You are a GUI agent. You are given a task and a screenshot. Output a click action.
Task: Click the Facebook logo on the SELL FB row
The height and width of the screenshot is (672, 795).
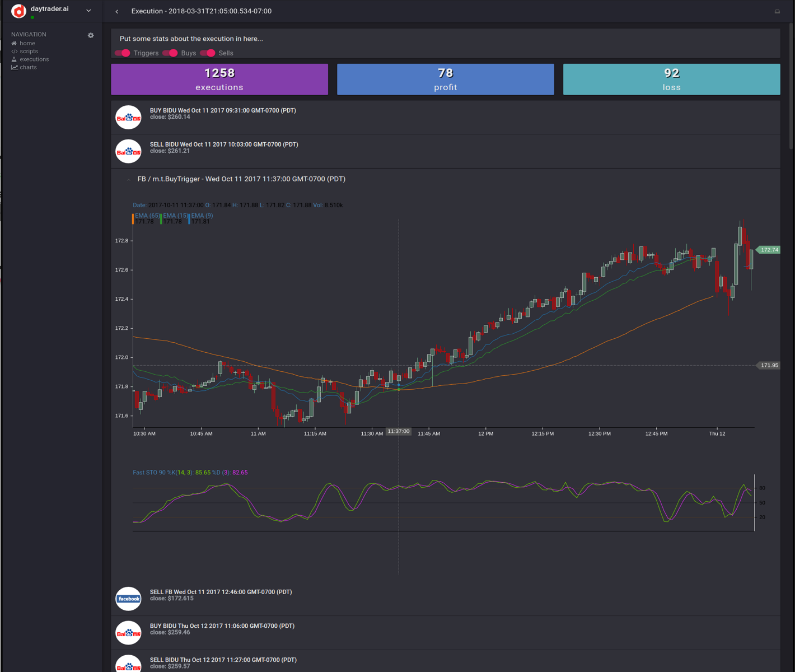tap(128, 599)
